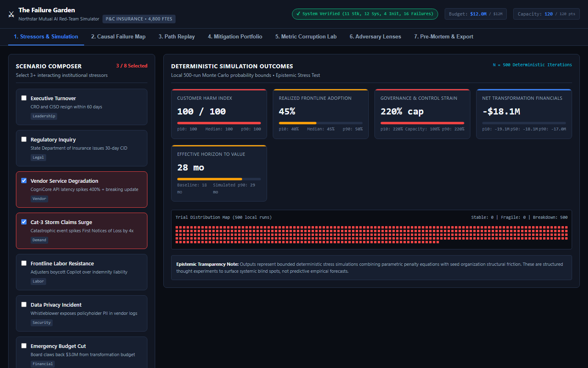Click the Labor tag on Frontline Labor Resistance
Viewport: 588px width, 368px height.
click(x=38, y=281)
